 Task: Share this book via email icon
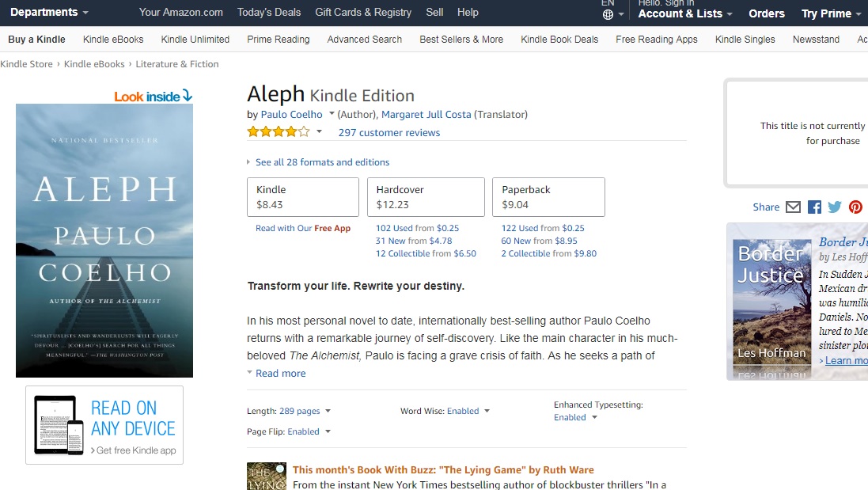pos(793,207)
